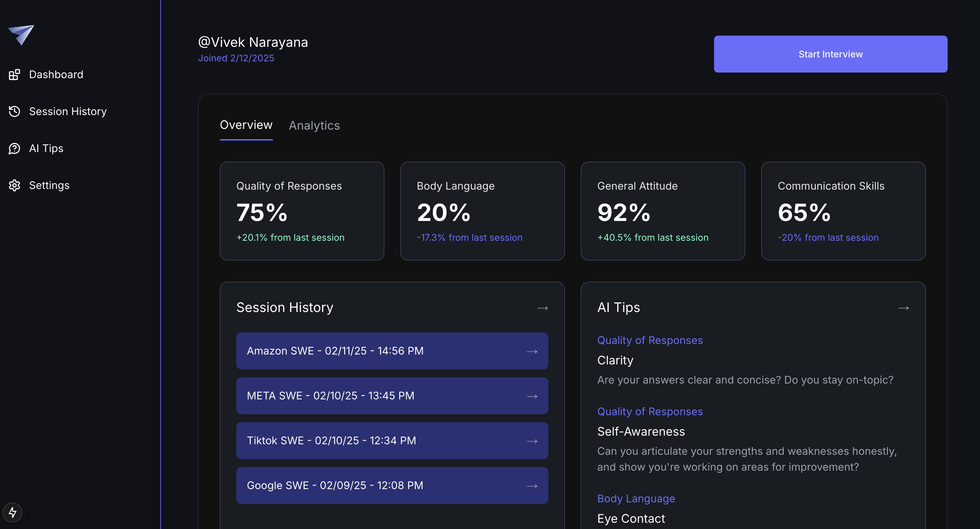Click the paper plane app logo icon

coord(23,35)
